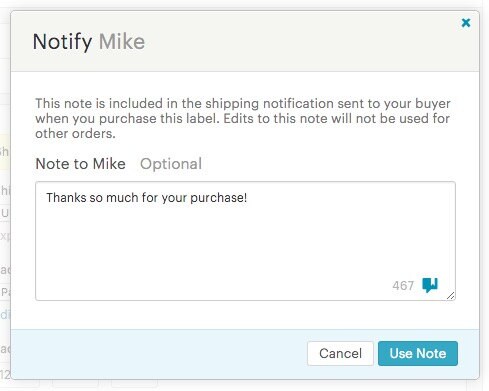Focus the blank middle of note text box

[245, 241]
